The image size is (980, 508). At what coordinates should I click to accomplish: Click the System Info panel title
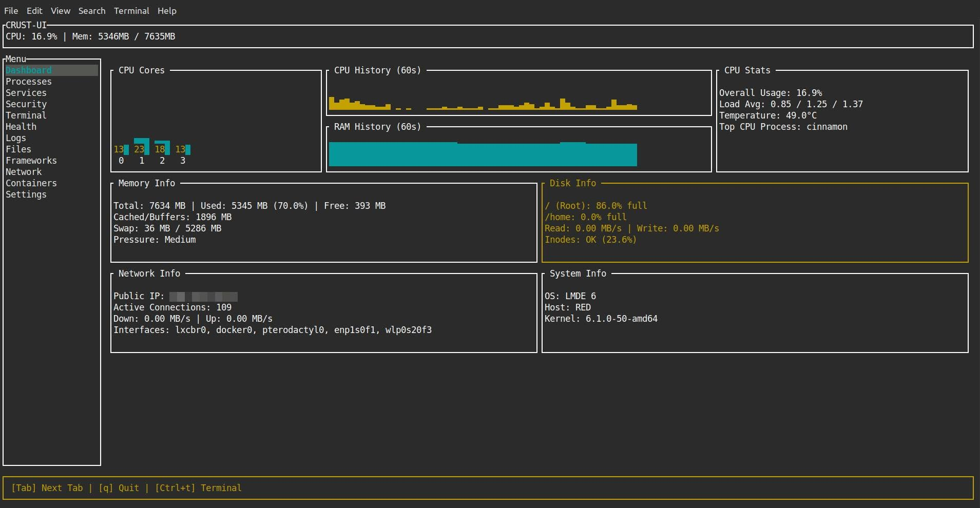click(578, 273)
